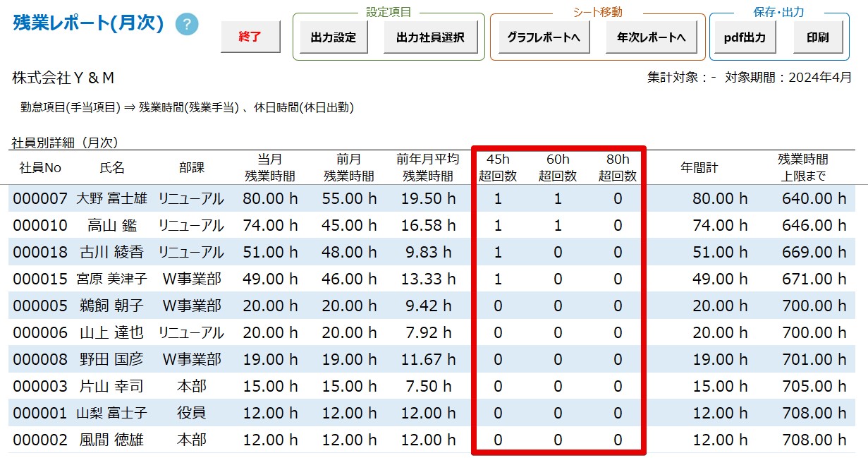The width and height of the screenshot is (868, 458).
Task: Select 古川 綾香's 51.00 h overtime cell
Action: pos(269,253)
